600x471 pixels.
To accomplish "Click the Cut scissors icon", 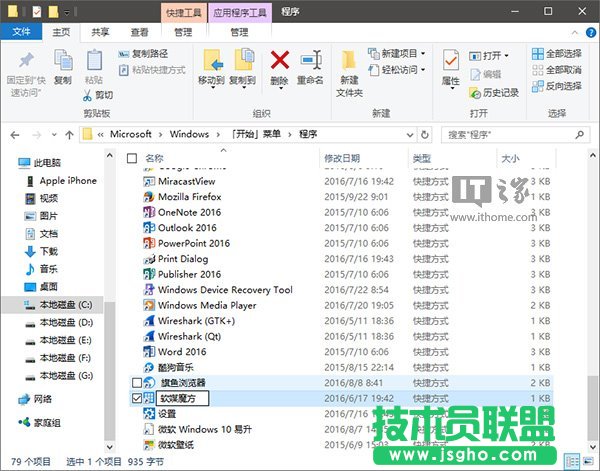I will click(87, 95).
